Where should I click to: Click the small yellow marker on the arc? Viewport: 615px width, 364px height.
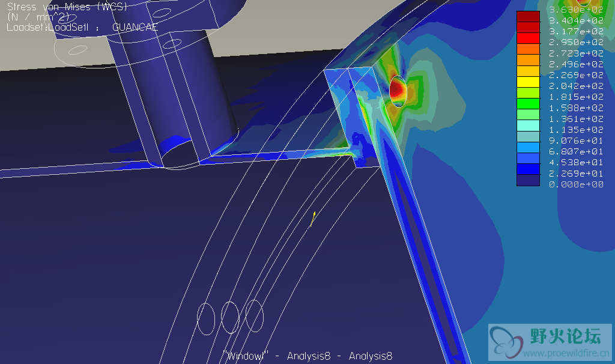313,219
